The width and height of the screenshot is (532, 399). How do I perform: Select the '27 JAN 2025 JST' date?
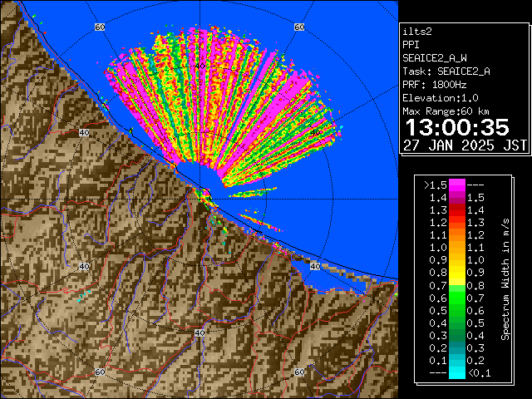[x=465, y=145]
